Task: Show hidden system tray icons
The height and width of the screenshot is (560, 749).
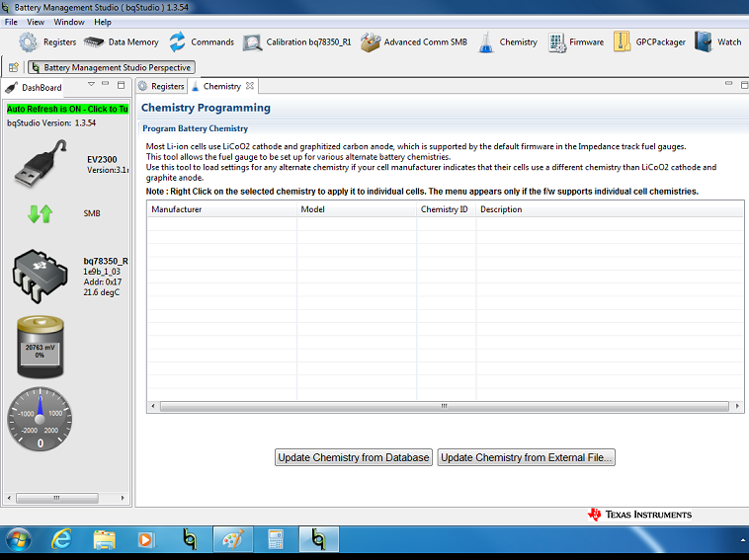Action: tap(743, 540)
